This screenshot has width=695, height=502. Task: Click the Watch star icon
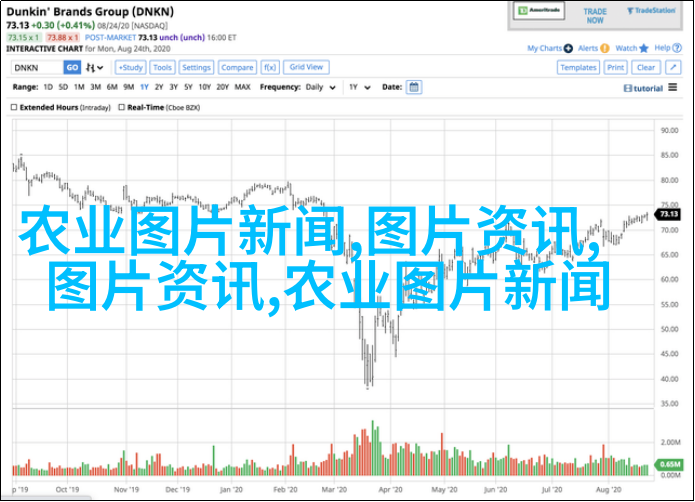(x=644, y=48)
